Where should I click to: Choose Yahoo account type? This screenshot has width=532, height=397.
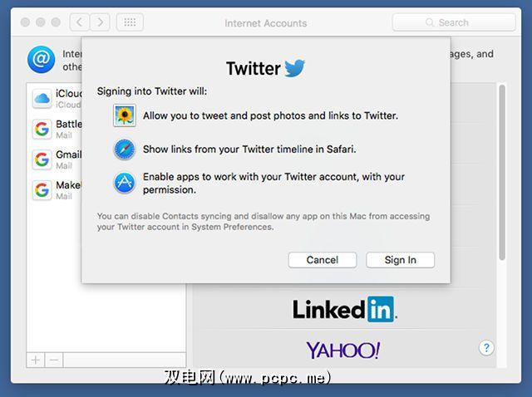click(344, 350)
